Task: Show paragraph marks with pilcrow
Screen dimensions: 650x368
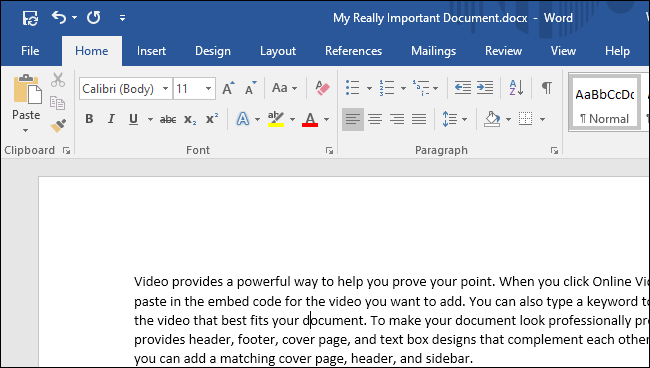Action: point(547,88)
